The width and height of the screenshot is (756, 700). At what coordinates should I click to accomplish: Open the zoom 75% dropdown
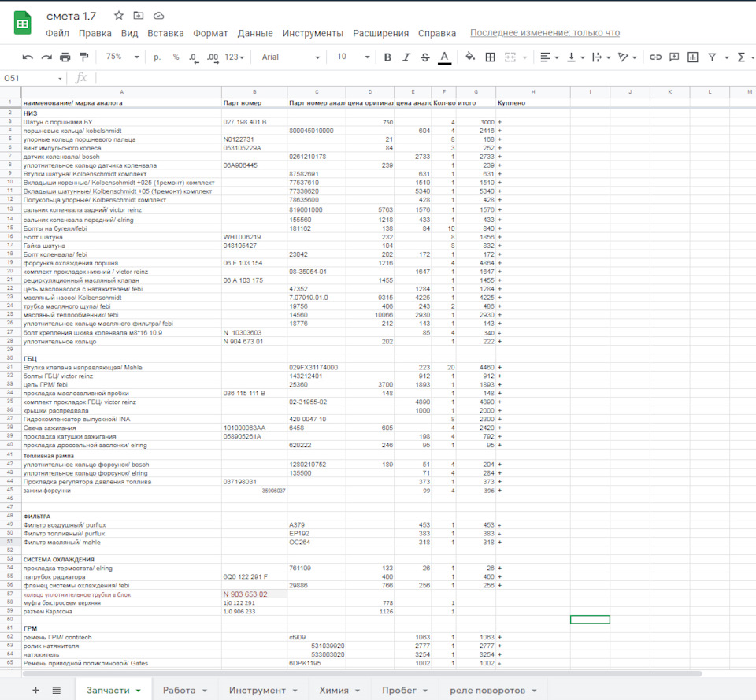[123, 57]
